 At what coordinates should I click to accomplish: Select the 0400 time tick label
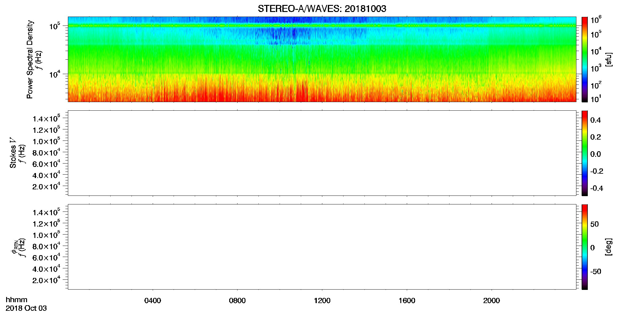153,301
